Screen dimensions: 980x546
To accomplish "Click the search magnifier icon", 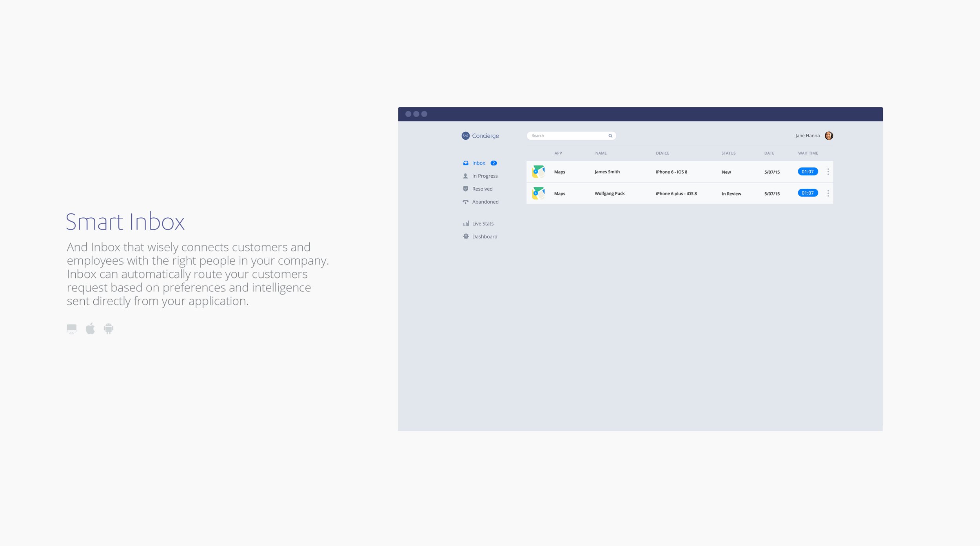I will (610, 136).
